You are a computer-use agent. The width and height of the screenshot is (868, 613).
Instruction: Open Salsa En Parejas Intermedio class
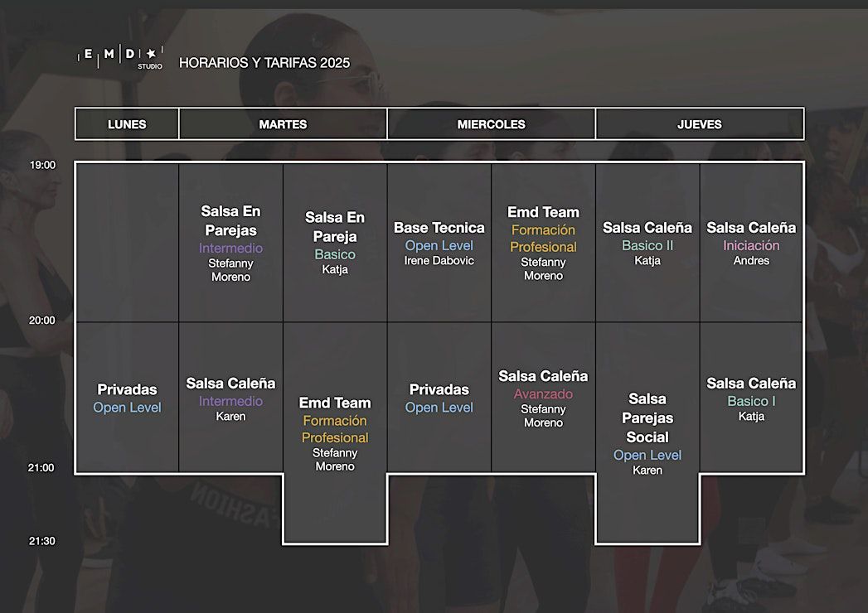tap(230, 243)
